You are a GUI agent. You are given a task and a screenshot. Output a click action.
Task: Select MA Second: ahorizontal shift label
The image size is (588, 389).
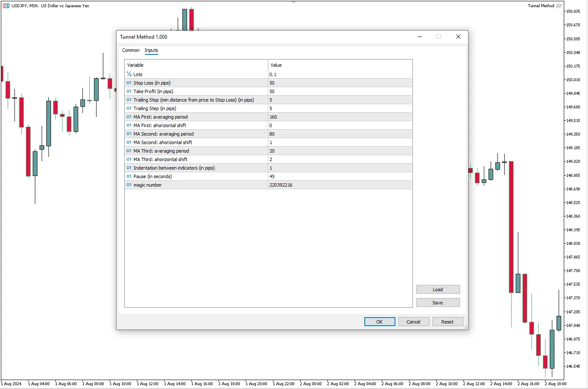(163, 142)
